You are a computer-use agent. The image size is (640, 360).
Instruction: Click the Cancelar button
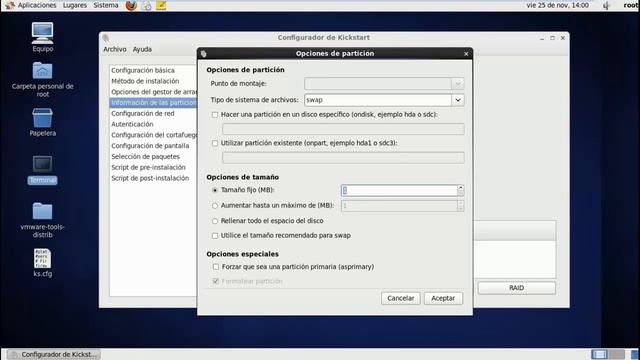(x=400, y=298)
